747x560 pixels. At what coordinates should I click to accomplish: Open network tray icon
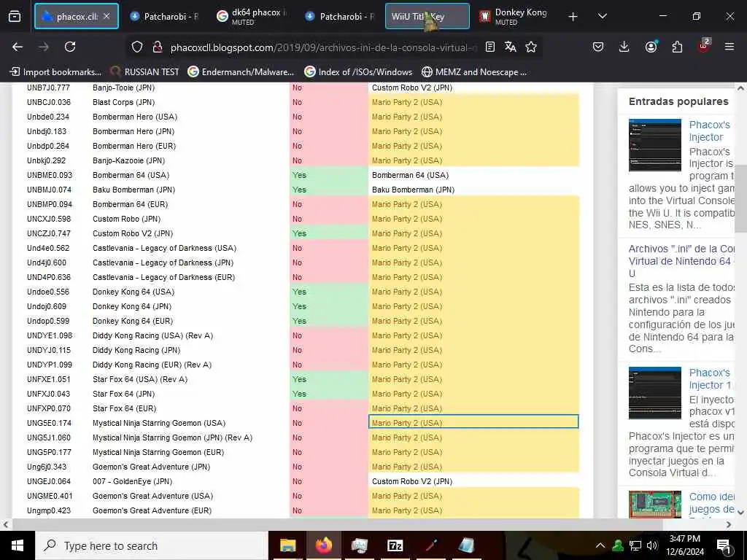point(635,545)
